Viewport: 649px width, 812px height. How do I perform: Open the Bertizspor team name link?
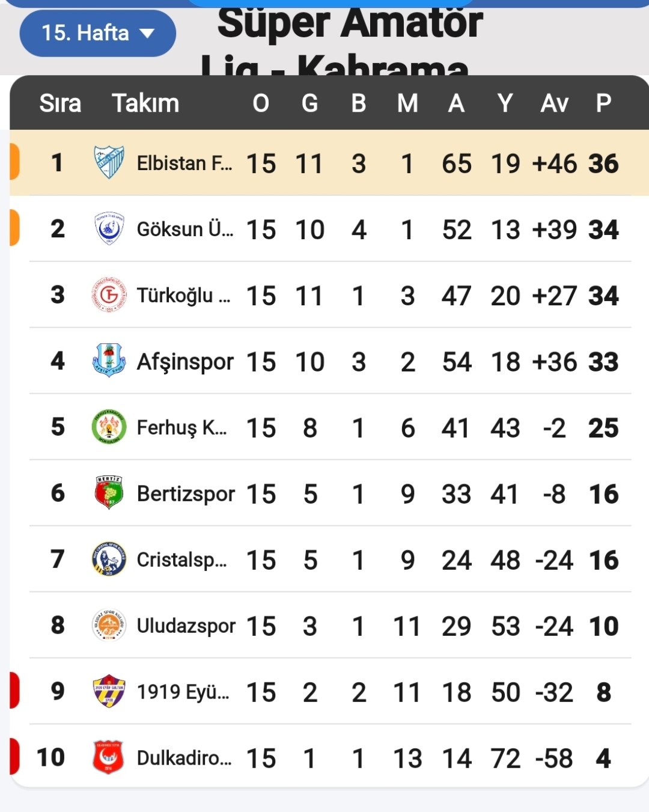tap(186, 494)
